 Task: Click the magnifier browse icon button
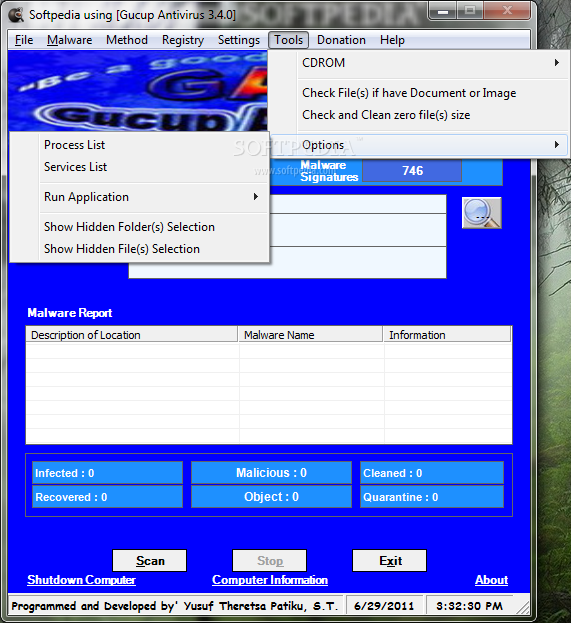click(x=482, y=213)
